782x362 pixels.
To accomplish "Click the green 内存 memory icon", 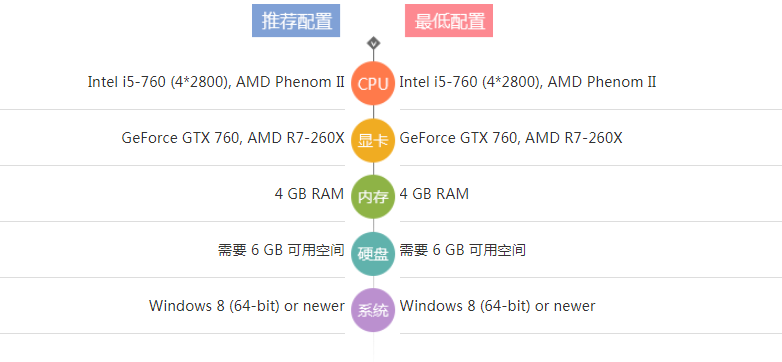I will click(373, 197).
